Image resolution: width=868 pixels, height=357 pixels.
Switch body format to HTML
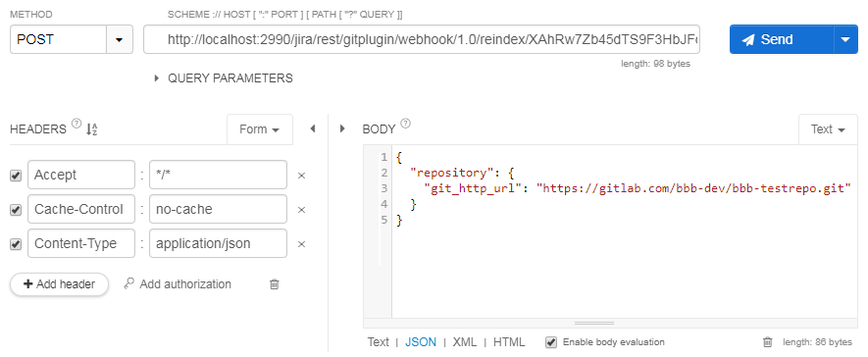pyautogui.click(x=509, y=342)
